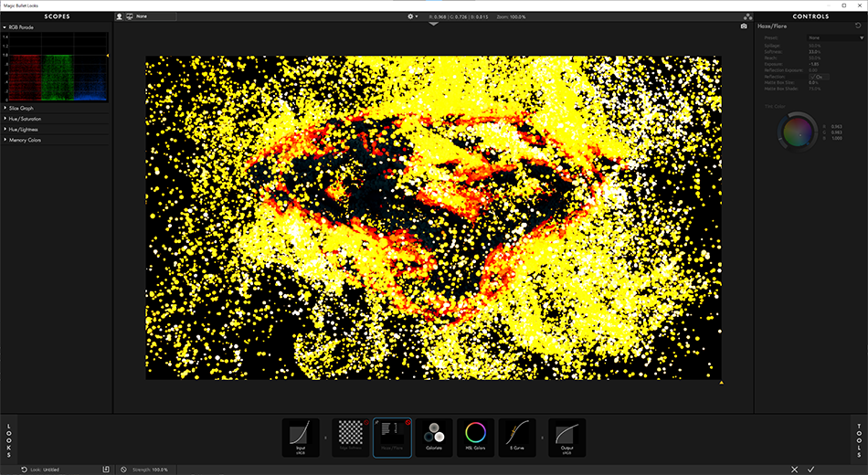Image resolution: width=868 pixels, height=475 pixels.
Task: Click the RGB Parade waveform display
Action: [x=54, y=67]
